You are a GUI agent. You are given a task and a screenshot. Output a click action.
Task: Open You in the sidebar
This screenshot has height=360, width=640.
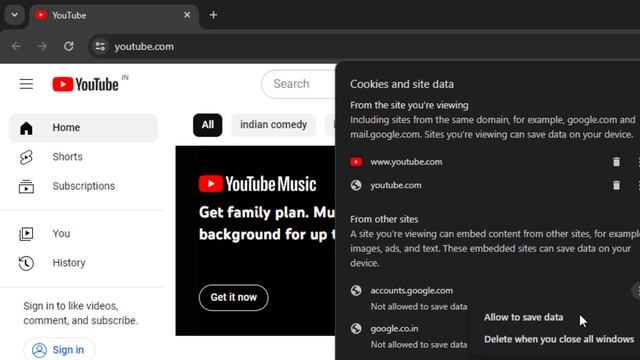pyautogui.click(x=83, y=233)
